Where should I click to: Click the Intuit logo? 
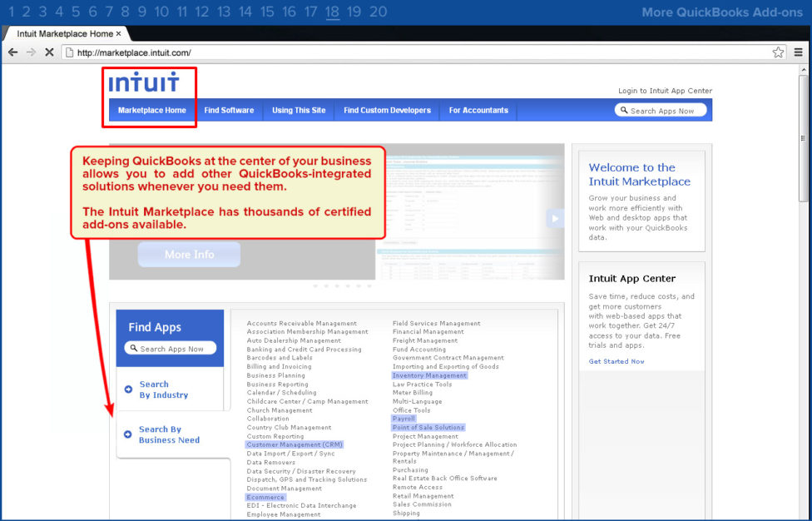click(x=144, y=82)
